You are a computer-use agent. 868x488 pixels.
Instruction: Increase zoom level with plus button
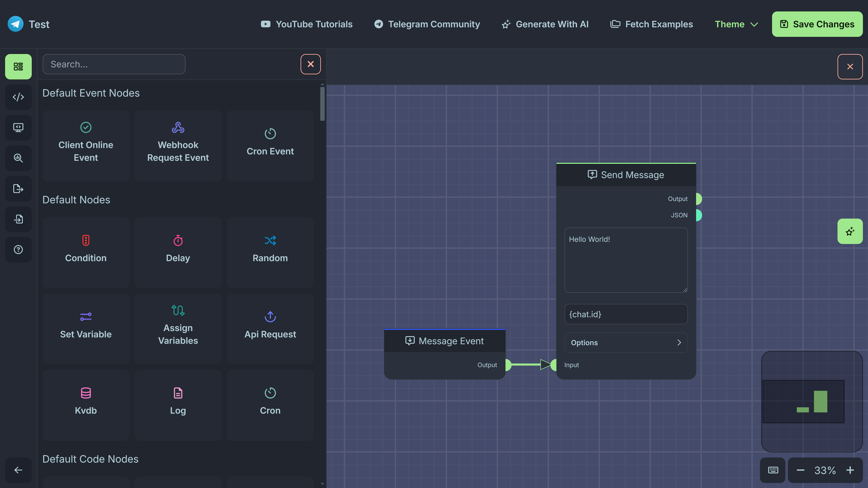click(850, 470)
